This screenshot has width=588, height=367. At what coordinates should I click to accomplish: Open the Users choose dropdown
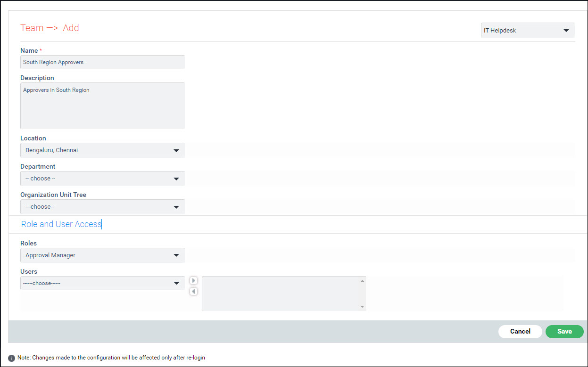click(102, 283)
